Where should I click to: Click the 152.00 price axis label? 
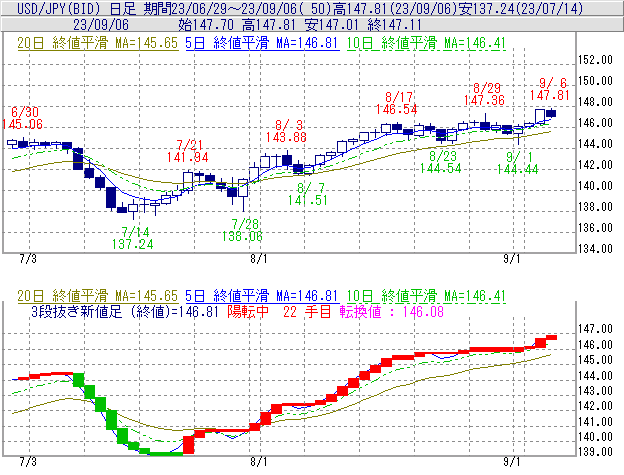(595, 60)
